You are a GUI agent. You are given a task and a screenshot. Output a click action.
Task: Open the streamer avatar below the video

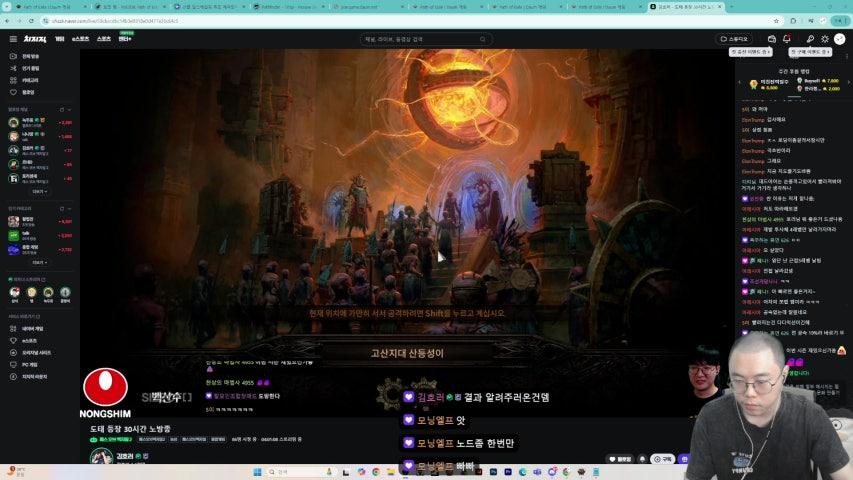(x=101, y=456)
